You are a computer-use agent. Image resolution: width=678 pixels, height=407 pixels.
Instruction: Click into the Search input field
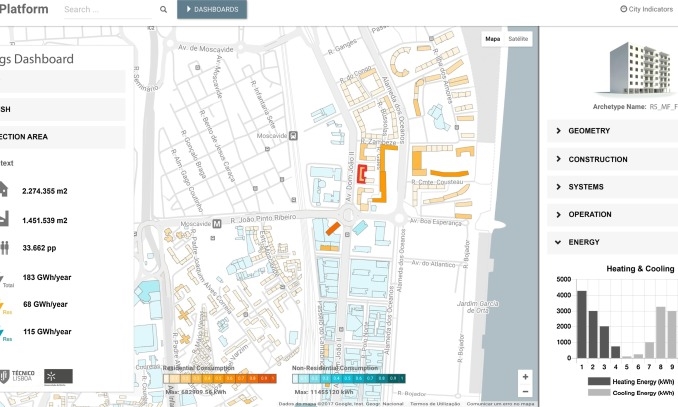pos(108,10)
